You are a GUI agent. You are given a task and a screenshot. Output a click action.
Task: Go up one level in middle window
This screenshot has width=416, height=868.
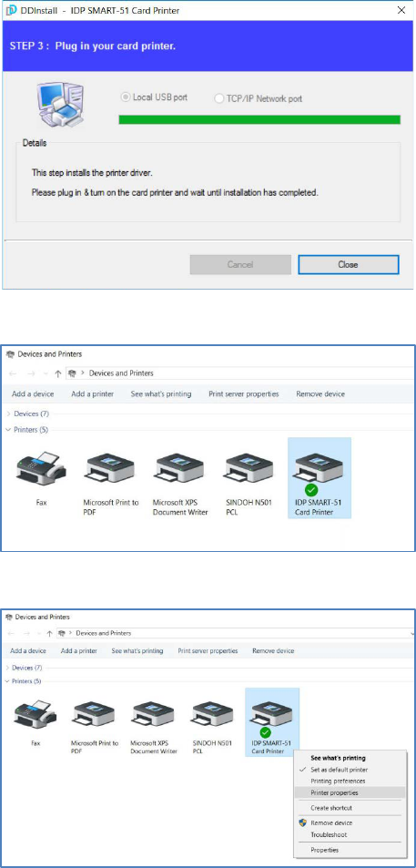pyautogui.click(x=57, y=373)
